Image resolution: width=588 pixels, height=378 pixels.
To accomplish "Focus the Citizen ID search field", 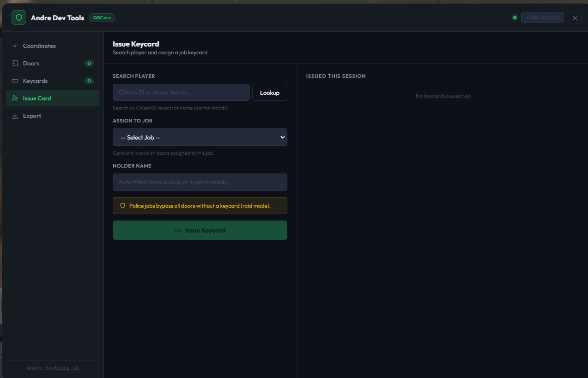I will (x=181, y=93).
